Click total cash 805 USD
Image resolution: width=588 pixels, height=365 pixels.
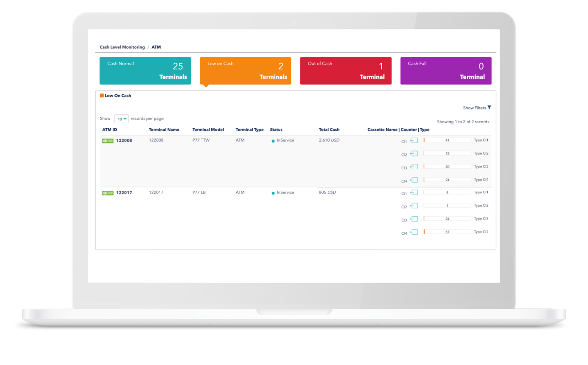coord(327,193)
